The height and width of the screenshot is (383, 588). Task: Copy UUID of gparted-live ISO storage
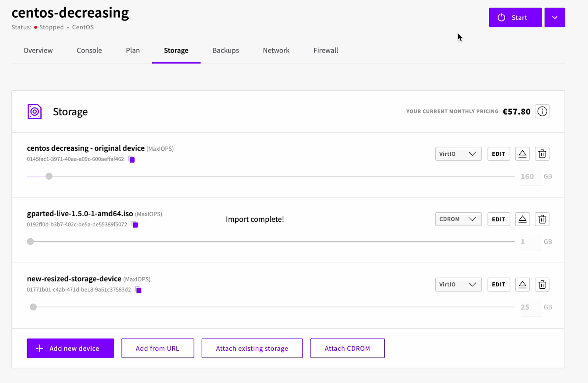[135, 224]
